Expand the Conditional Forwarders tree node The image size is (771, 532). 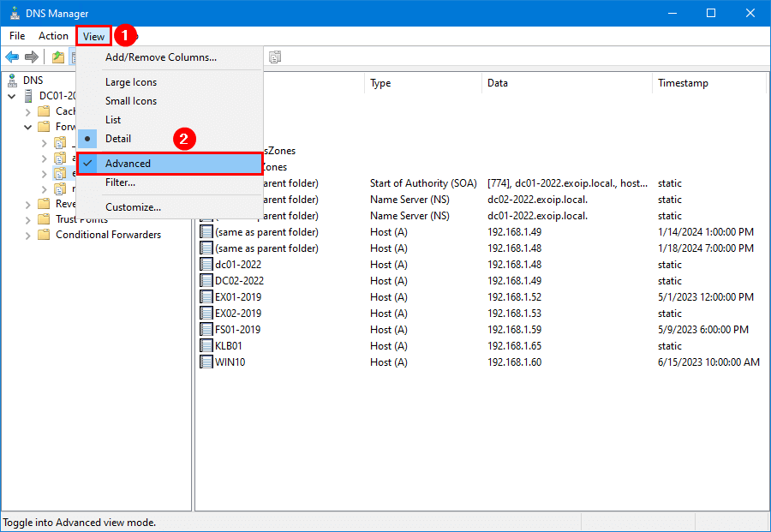(x=28, y=235)
